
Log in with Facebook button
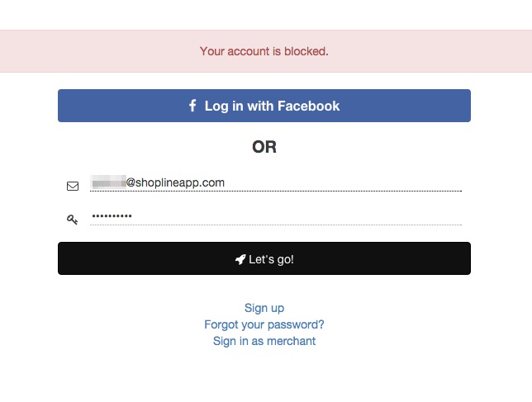(x=264, y=106)
